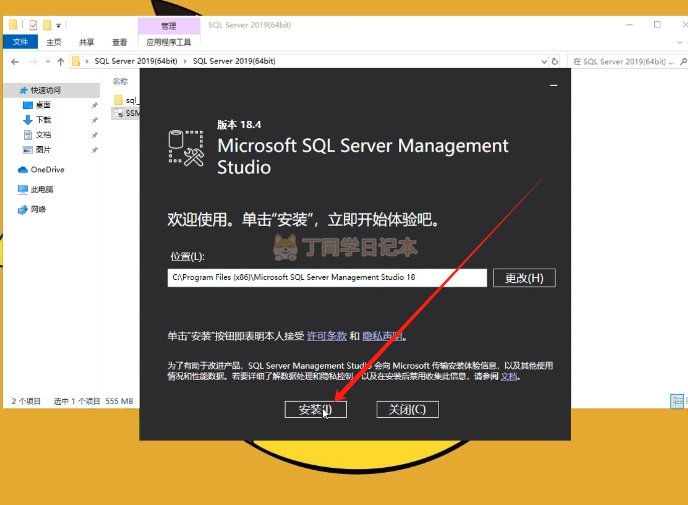Open the 文件 (File) menu tab

pos(20,42)
